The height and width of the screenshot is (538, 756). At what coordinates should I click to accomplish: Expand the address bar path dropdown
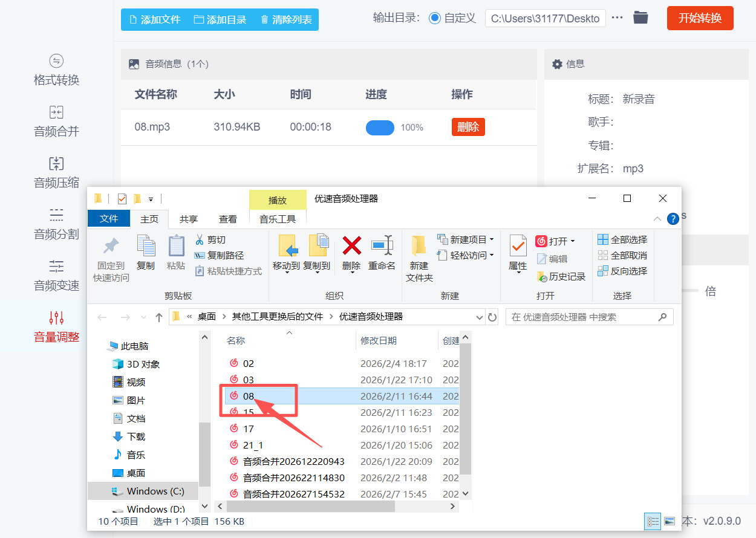point(480,316)
